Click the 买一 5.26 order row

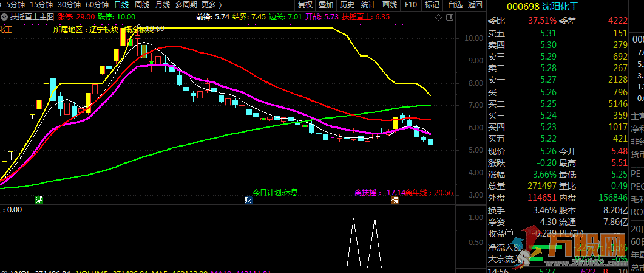pyautogui.click(x=557, y=92)
